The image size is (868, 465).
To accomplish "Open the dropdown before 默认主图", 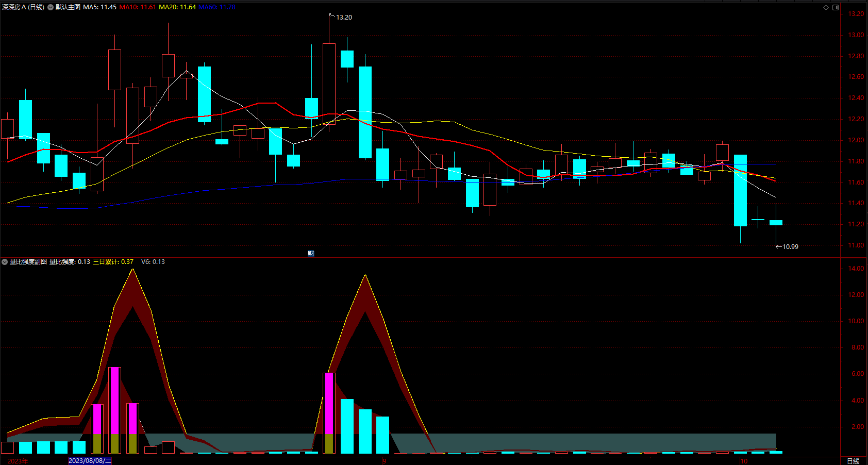I will coord(51,7).
